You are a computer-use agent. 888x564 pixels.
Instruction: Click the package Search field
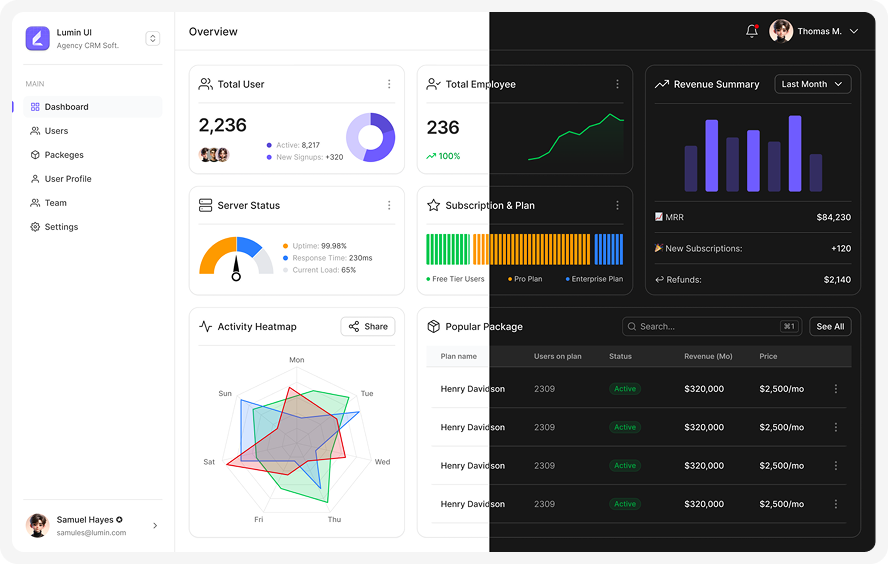tap(697, 327)
